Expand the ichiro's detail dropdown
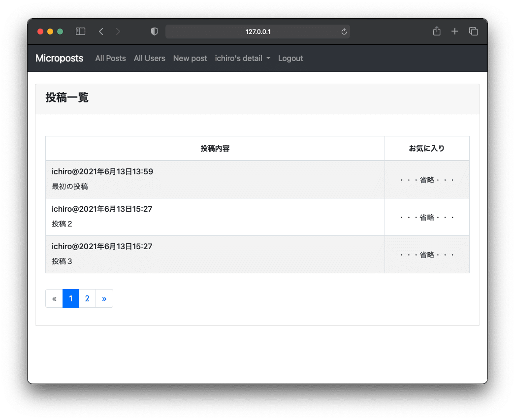Viewport: 515px width, 420px height. coord(242,58)
